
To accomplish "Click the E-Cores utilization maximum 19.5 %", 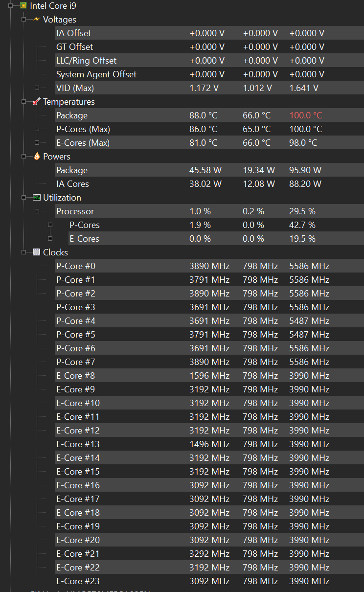I will 302,239.
